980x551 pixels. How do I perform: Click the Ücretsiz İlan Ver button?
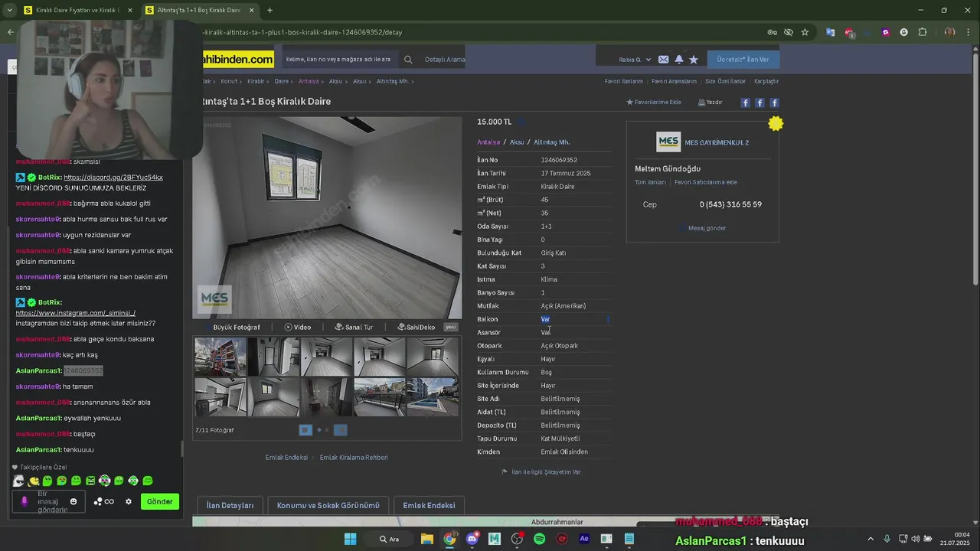[743, 59]
